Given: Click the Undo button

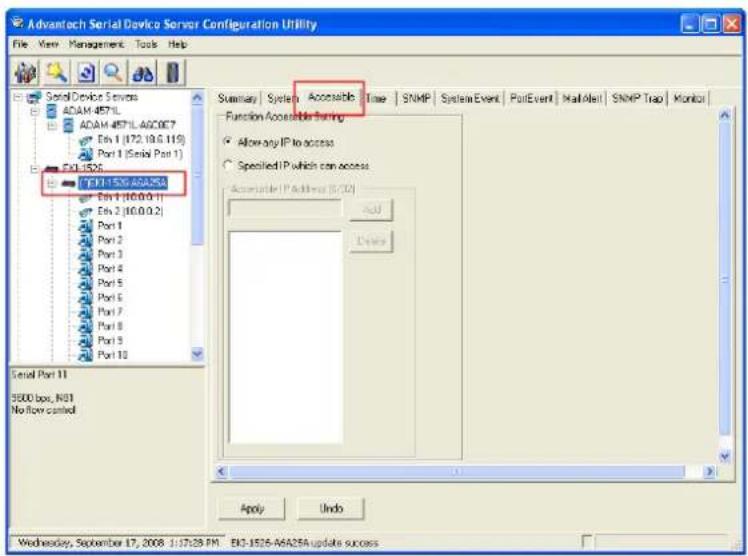Looking at the screenshot, I should tap(331, 509).
